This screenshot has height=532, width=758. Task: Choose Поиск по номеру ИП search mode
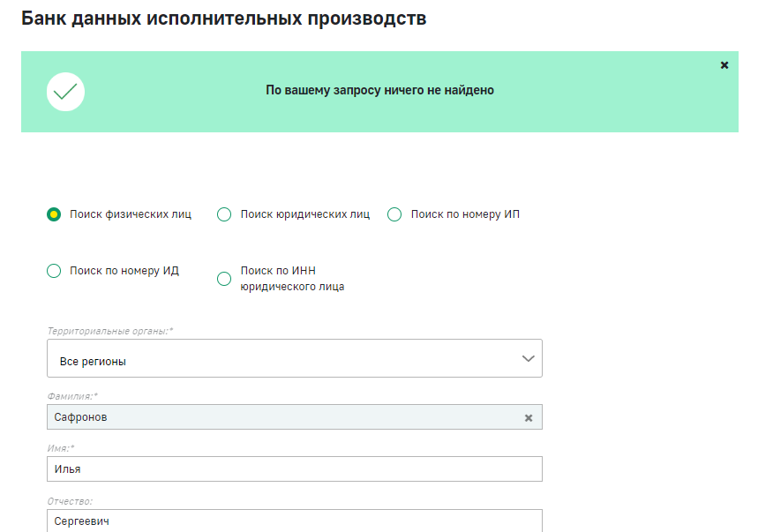click(x=394, y=214)
